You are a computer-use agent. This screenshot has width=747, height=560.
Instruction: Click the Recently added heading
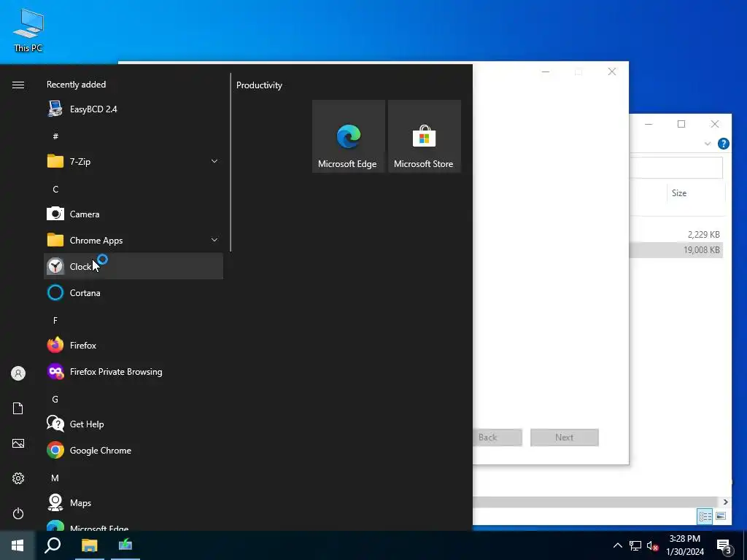pyautogui.click(x=76, y=85)
